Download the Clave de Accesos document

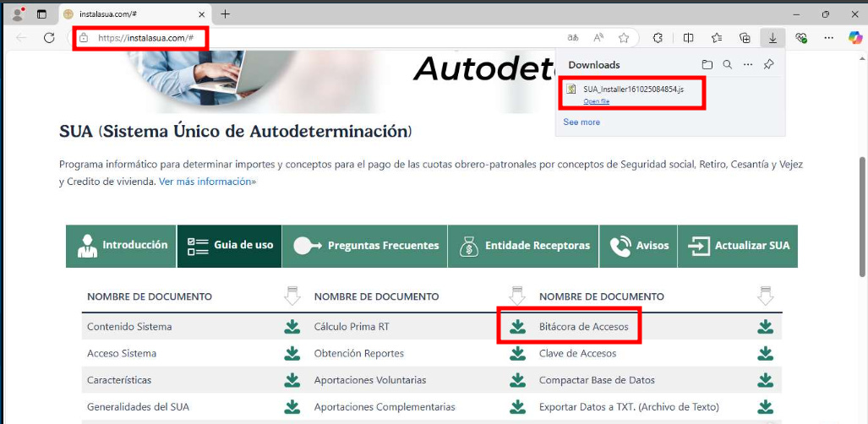point(765,353)
